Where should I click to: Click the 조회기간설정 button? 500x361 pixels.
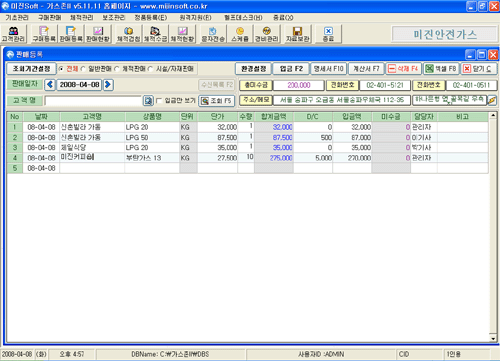pyautogui.click(x=31, y=69)
